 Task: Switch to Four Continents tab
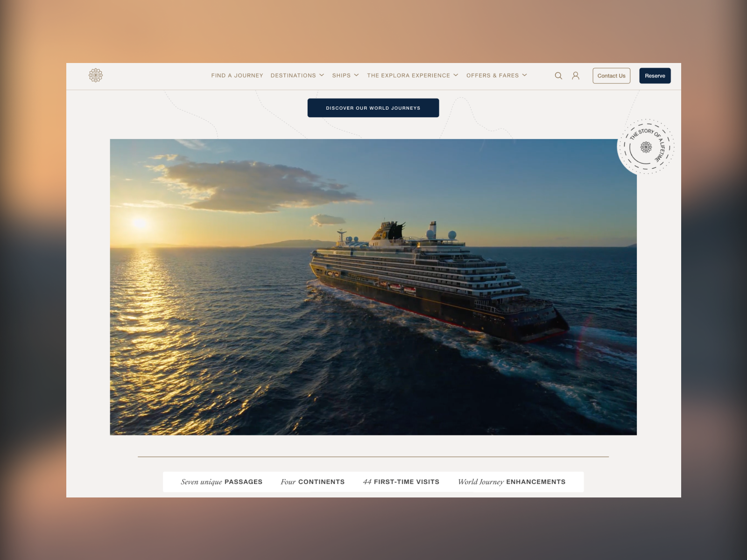point(312,482)
